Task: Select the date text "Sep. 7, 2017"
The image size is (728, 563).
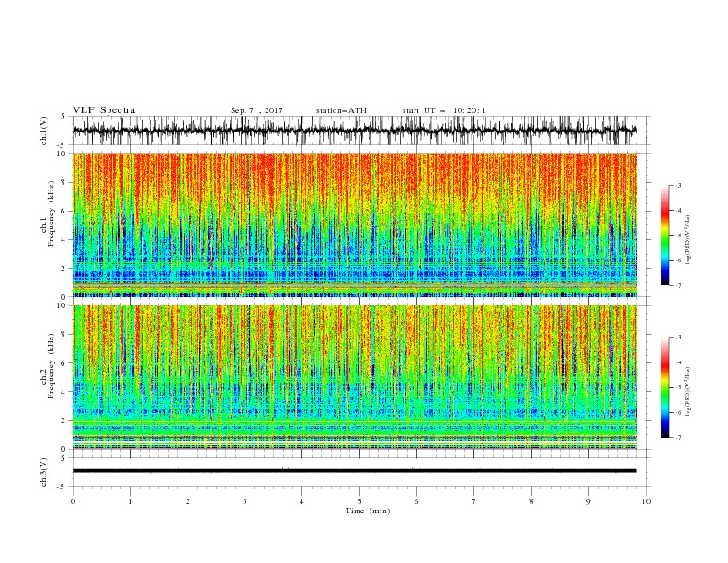Action: pos(256,110)
